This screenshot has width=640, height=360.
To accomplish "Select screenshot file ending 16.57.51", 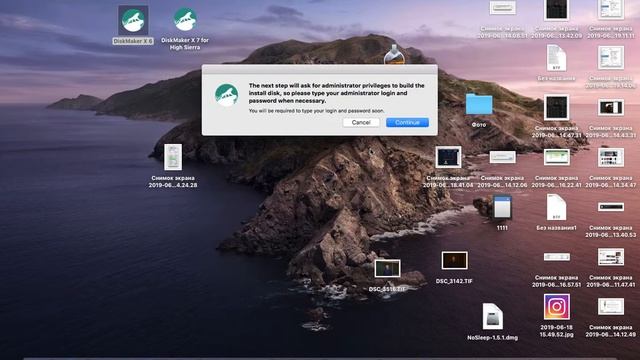I will point(556,257).
